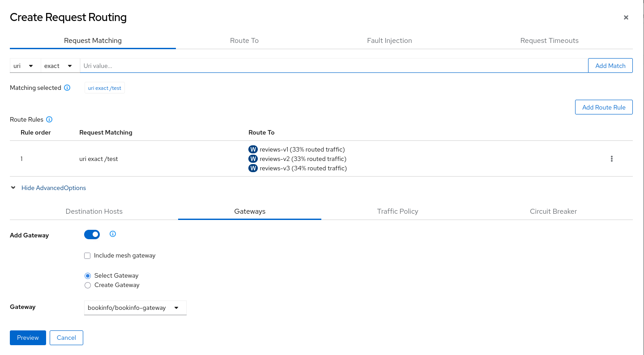Click info icon next to Add Gateway toggle

tap(113, 234)
